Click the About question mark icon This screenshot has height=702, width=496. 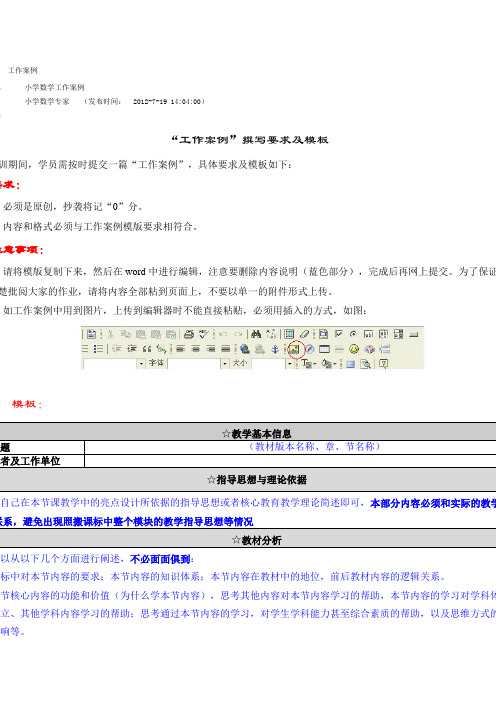[383, 364]
